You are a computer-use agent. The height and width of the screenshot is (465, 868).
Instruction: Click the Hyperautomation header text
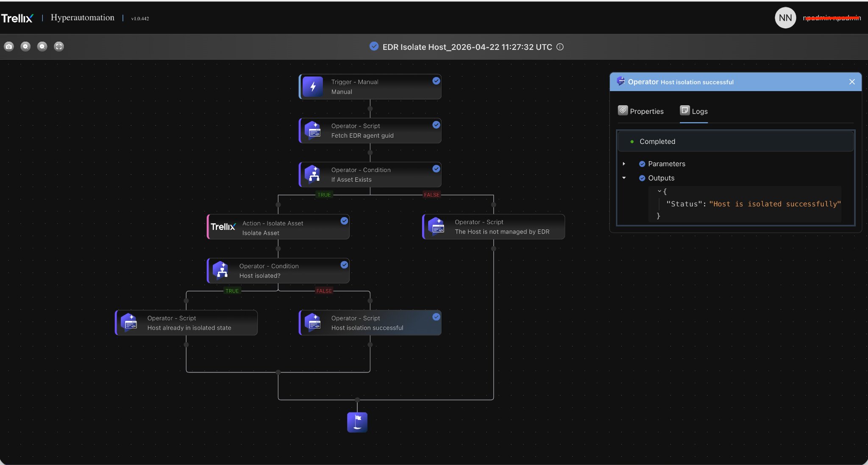tap(83, 17)
